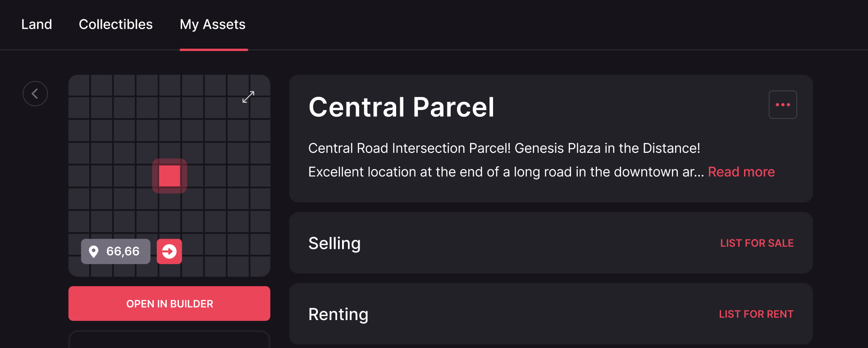This screenshot has width=868, height=348.
Task: Select the My Assets tab
Action: [213, 24]
